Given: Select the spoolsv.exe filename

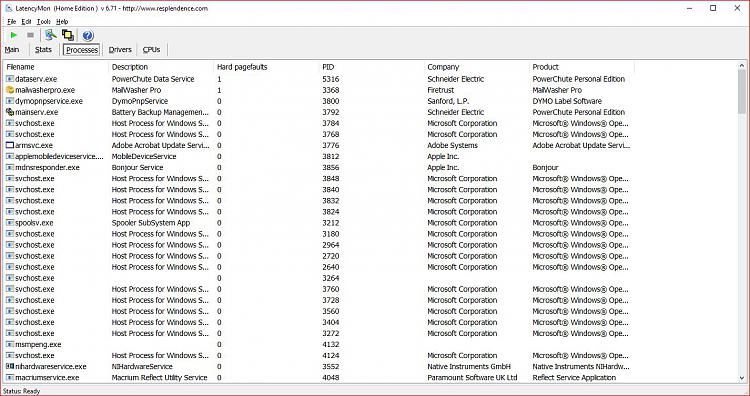Looking at the screenshot, I should tap(34, 223).
